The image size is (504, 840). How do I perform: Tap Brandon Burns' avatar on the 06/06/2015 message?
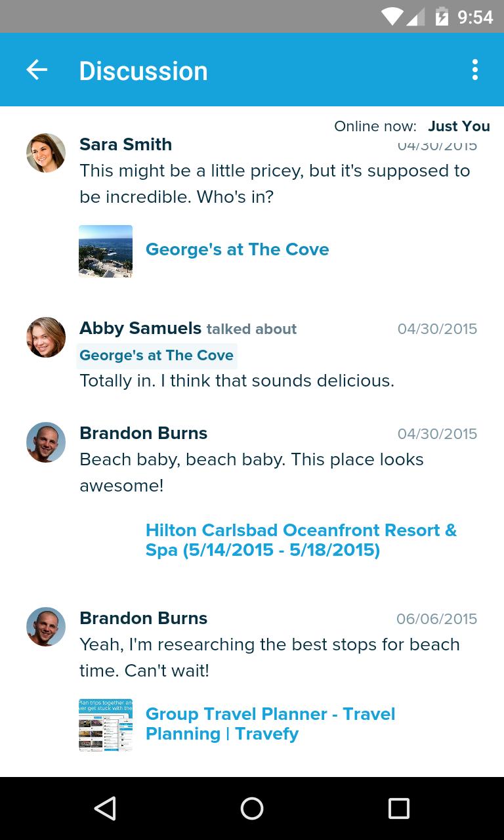[46, 627]
